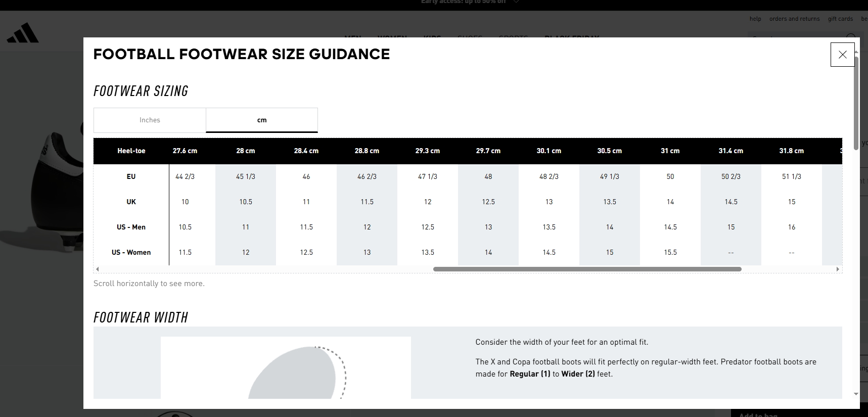Select the UK size 13.5 cell

coord(610,202)
